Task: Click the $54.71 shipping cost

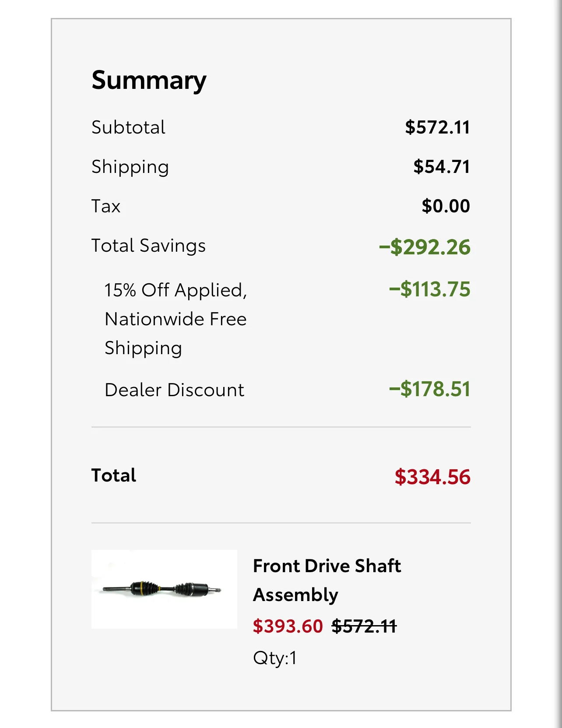Action: point(441,167)
